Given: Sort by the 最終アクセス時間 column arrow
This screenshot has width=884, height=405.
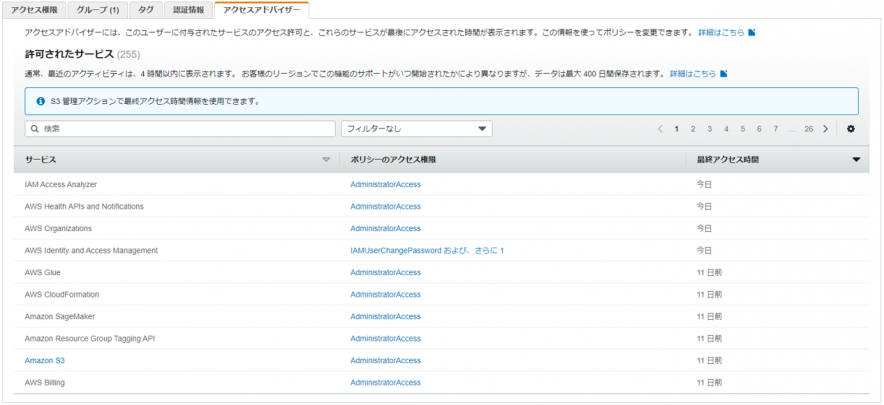Looking at the screenshot, I should pos(856,160).
